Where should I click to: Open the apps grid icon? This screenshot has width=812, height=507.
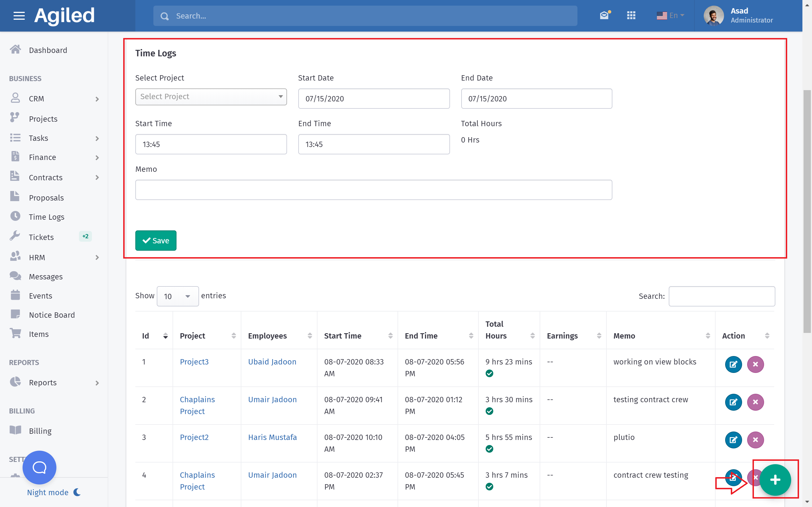coord(631,15)
